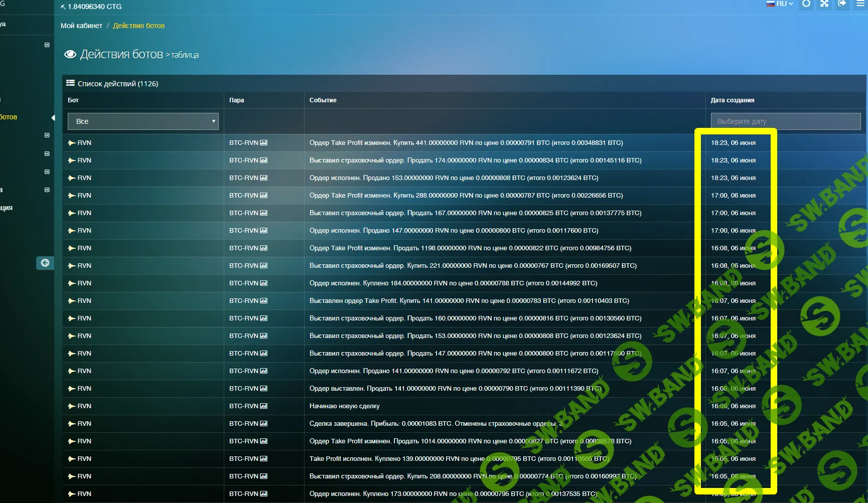Click the Дата создания column header
Viewport: 868px width, 503px height.
point(733,100)
